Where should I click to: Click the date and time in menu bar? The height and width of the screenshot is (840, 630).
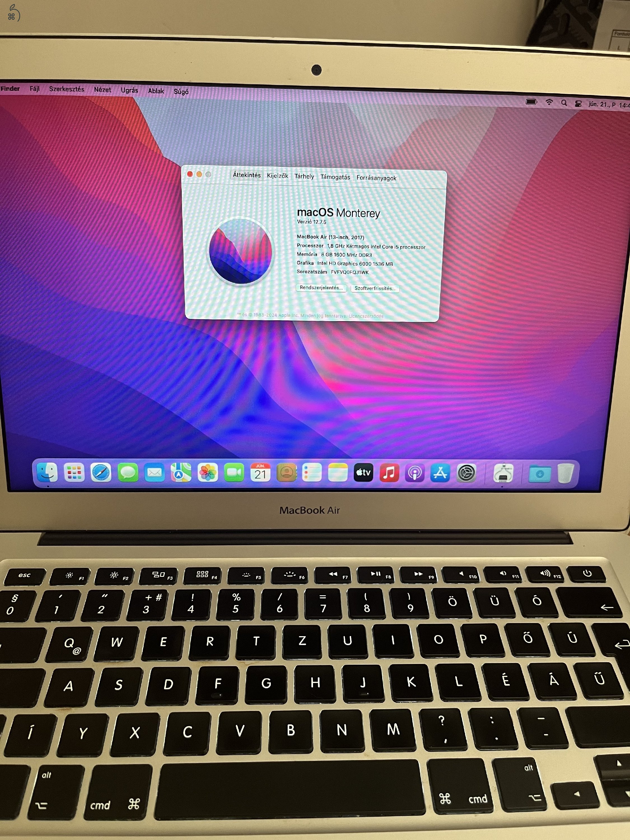(609, 104)
